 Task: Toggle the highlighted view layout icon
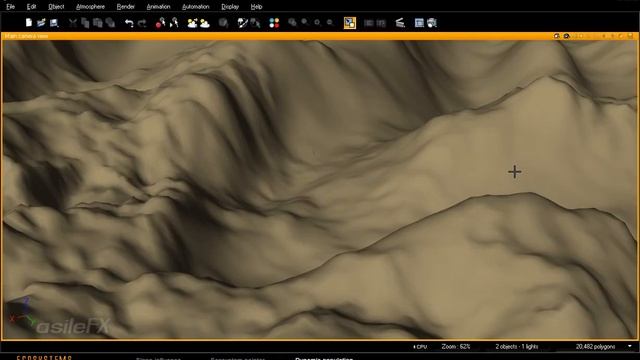coord(350,23)
